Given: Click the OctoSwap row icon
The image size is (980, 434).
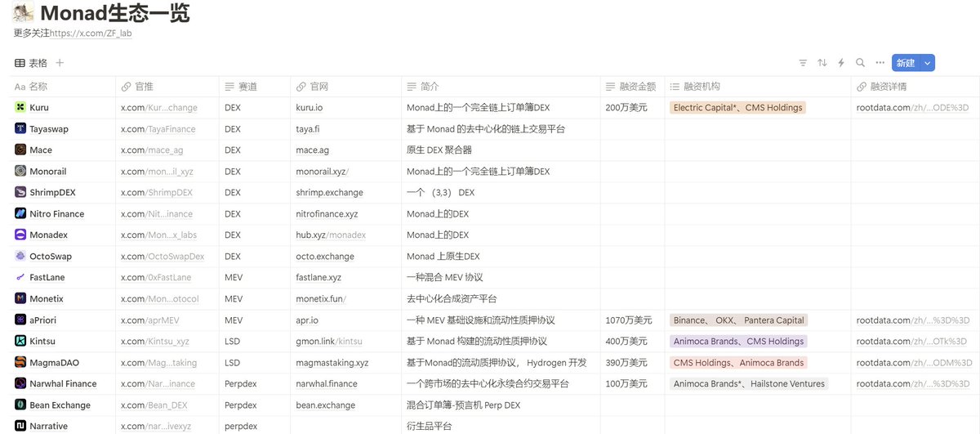Looking at the screenshot, I should [20, 256].
